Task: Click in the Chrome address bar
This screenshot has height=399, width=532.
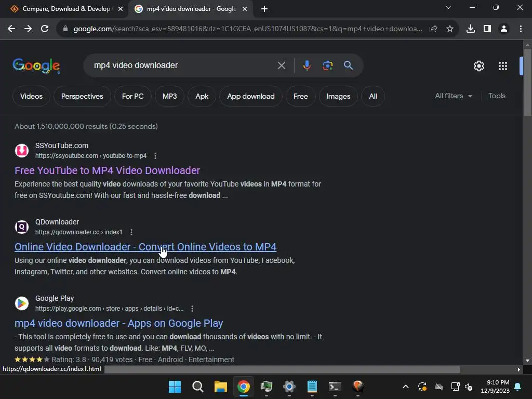Action: pos(248,29)
